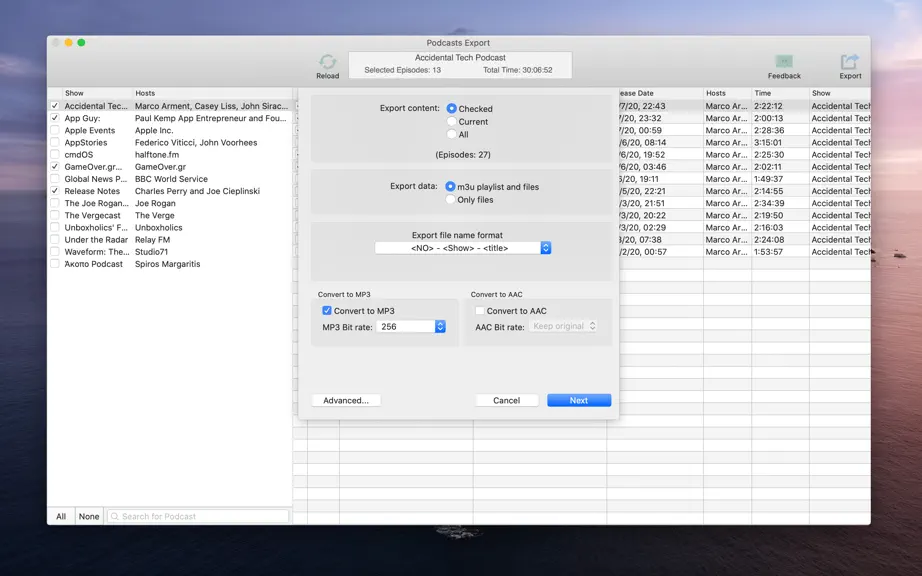
Task: Select the Current export content option
Action: click(452, 122)
